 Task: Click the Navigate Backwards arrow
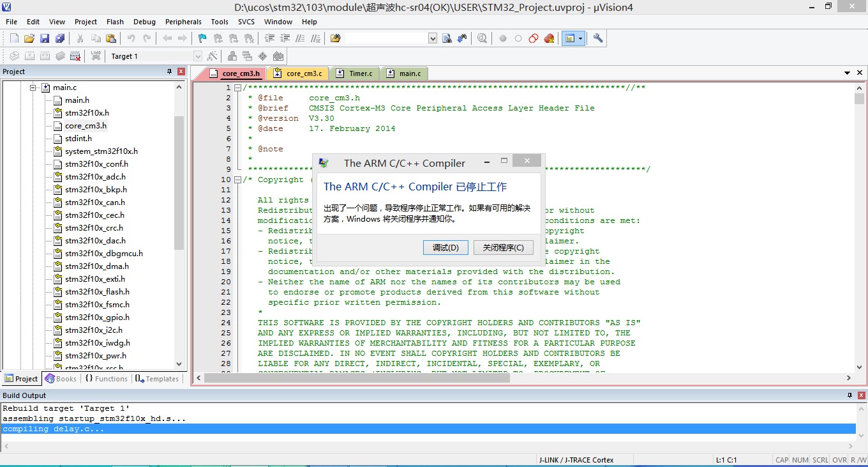[x=167, y=38]
